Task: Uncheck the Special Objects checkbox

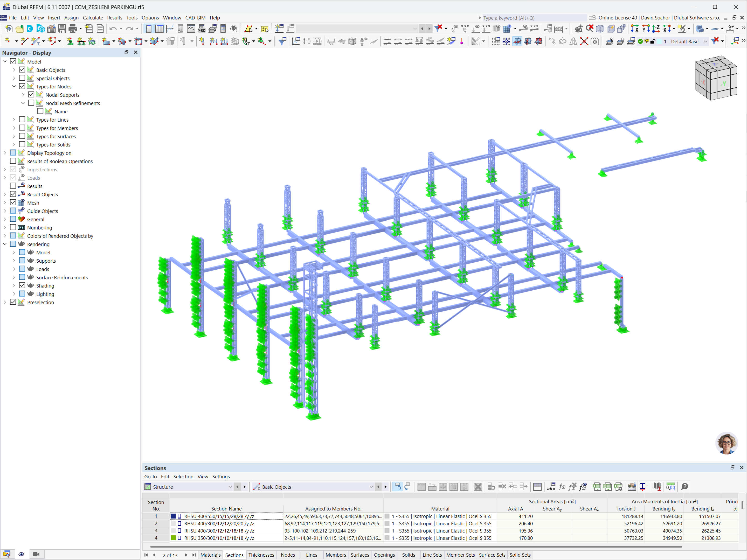Action: (x=22, y=78)
